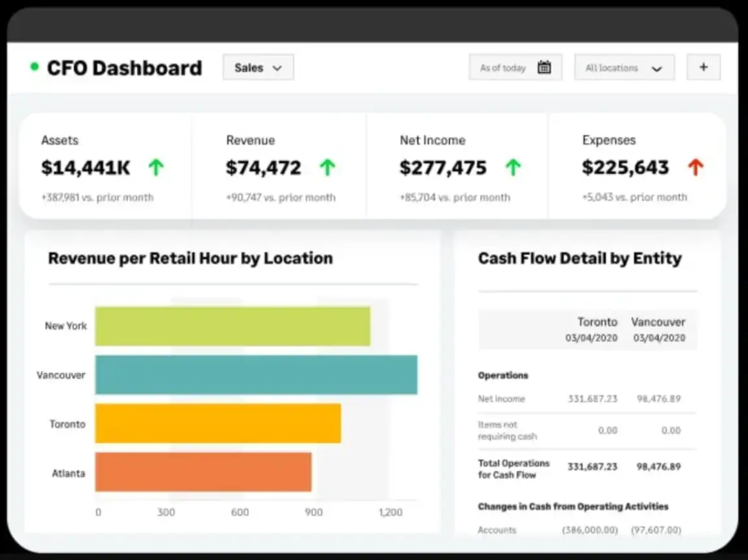
Task: Click the green up arrow on the Assets card
Action: 156,167
